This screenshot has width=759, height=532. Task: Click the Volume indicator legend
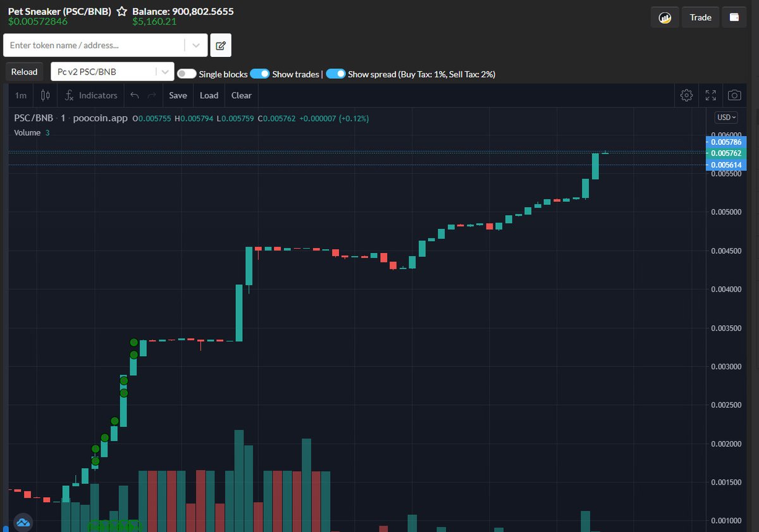(x=27, y=133)
